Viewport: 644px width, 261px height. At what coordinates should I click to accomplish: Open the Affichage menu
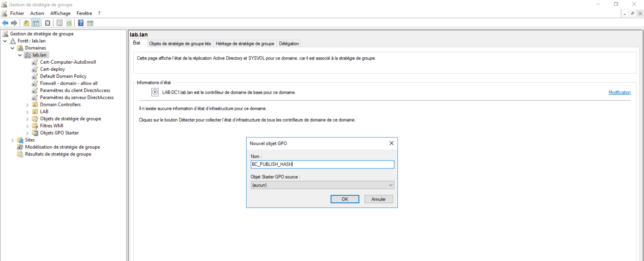(60, 13)
